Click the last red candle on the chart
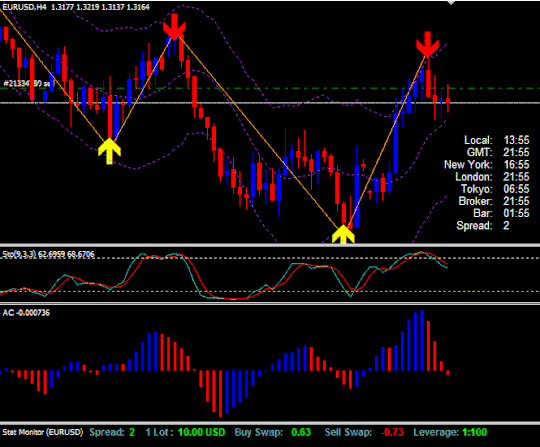 [x=448, y=98]
